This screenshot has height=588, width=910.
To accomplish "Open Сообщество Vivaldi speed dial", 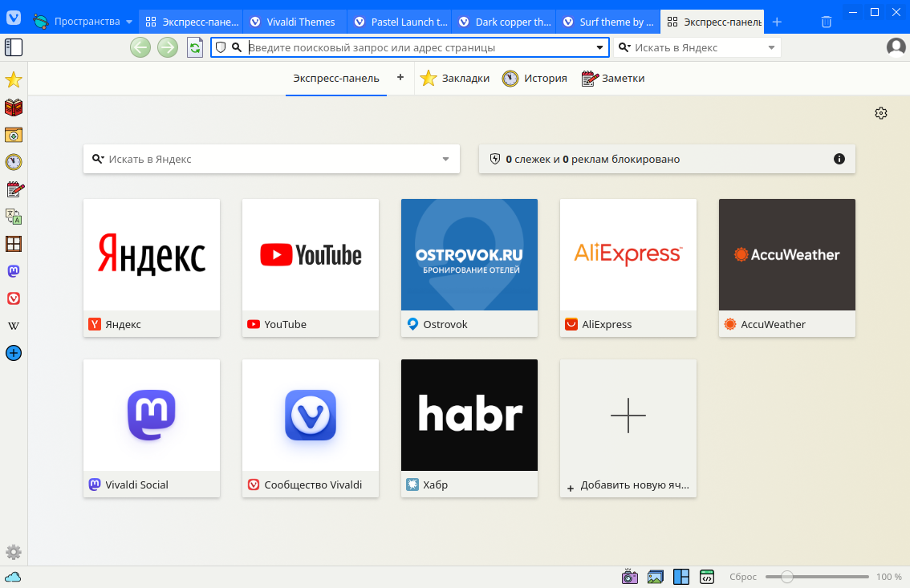I will (311, 428).
